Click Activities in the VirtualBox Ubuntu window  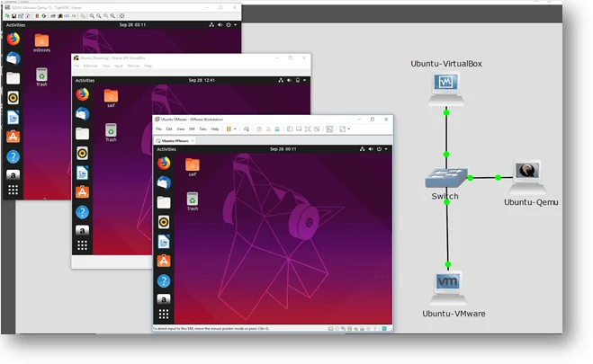[x=85, y=80]
